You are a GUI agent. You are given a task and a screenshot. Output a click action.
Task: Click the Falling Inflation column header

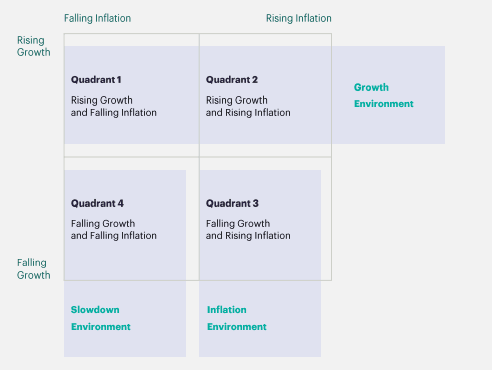pyautogui.click(x=97, y=18)
